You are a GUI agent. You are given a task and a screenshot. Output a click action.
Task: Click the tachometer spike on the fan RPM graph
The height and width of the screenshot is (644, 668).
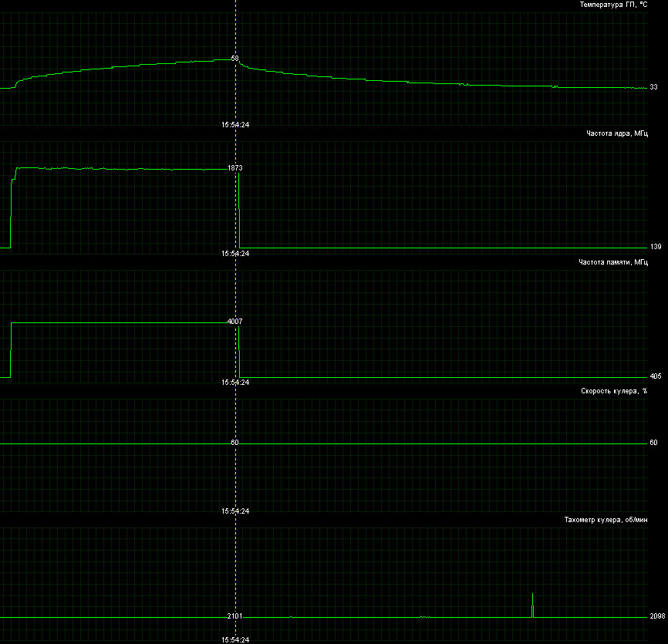[532, 605]
